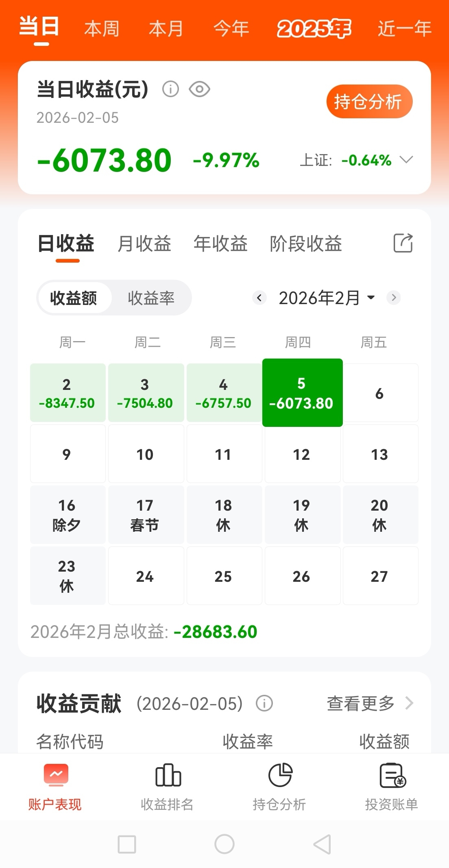Hide earnings amount with the eye icon

point(199,89)
